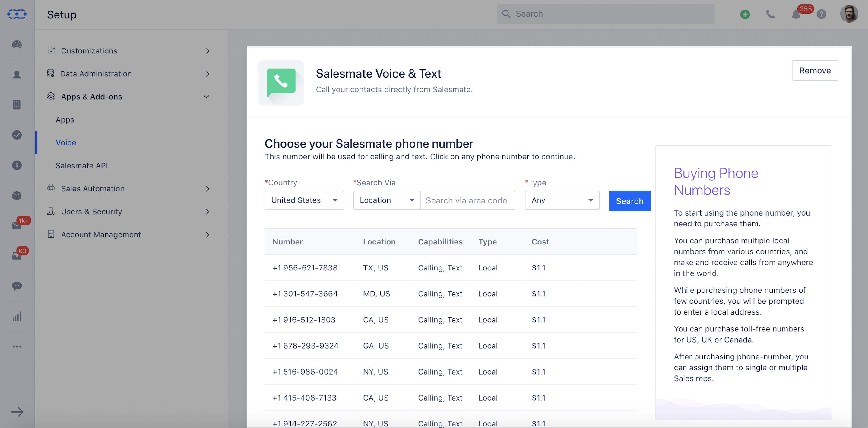Expand the Sales Automation chevron
Image resolution: width=868 pixels, height=428 pixels.
pyautogui.click(x=207, y=189)
